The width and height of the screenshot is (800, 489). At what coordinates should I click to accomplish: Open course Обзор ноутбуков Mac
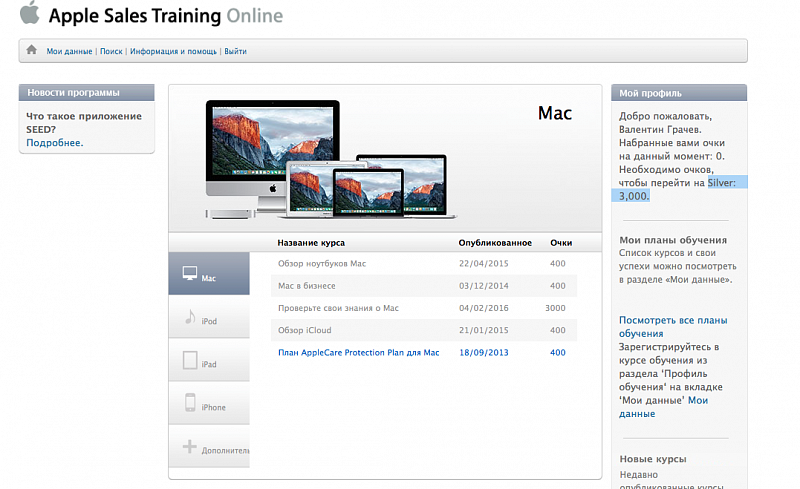click(322, 263)
